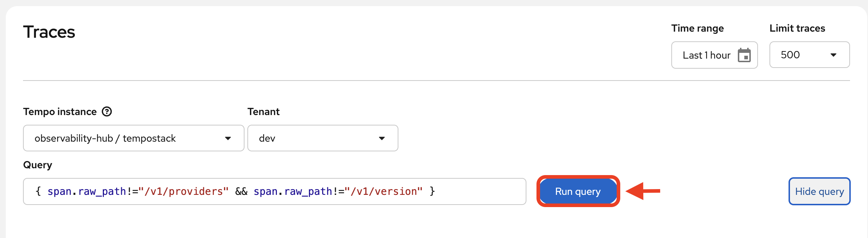
Task: Click the question mark beside Tempo instance label
Action: pos(107,111)
